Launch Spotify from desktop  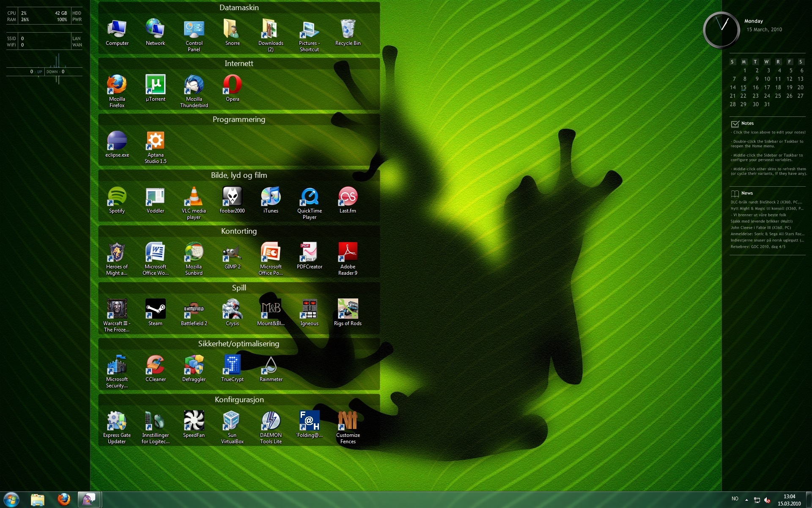click(x=117, y=200)
